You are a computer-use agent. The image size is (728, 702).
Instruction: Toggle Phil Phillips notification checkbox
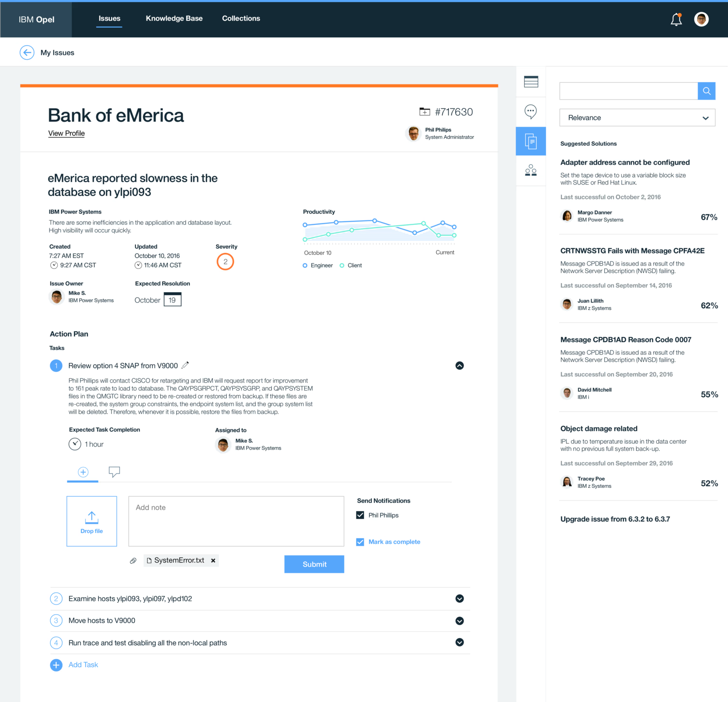click(x=360, y=515)
